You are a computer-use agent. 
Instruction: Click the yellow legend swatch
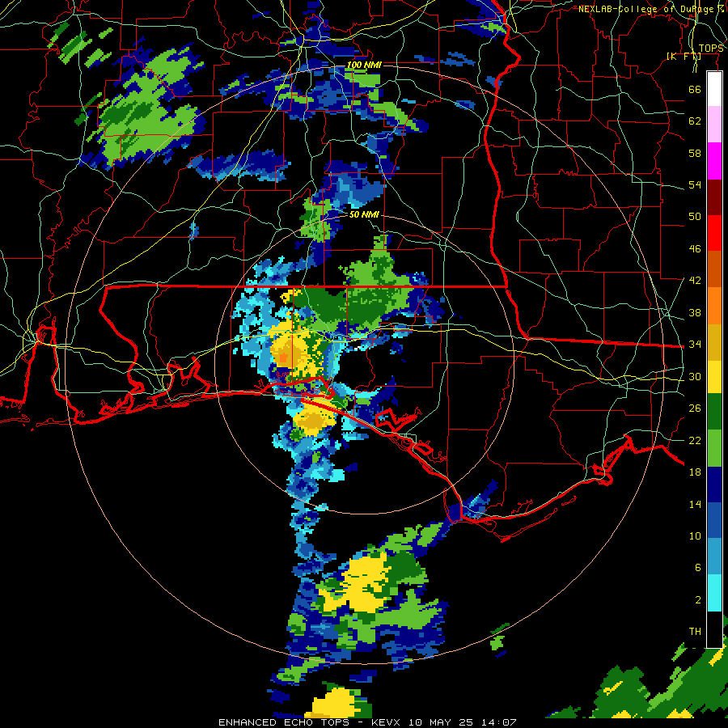pos(714,377)
